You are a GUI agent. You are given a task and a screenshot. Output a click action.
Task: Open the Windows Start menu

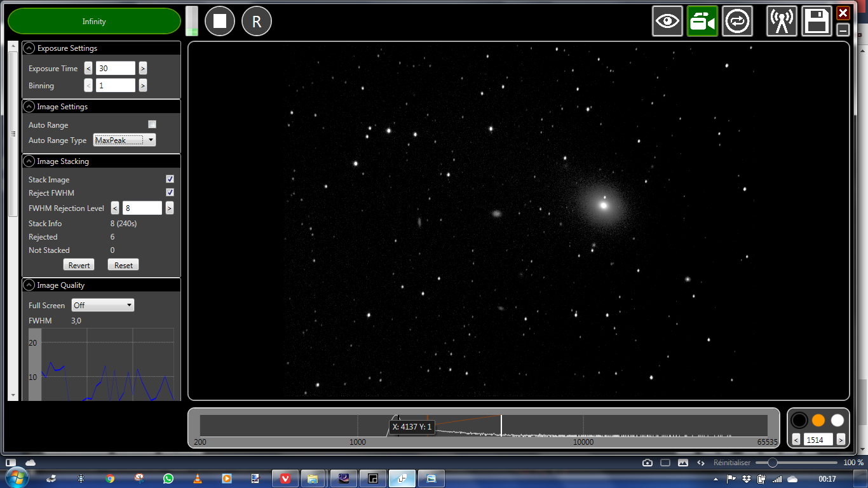click(x=17, y=478)
